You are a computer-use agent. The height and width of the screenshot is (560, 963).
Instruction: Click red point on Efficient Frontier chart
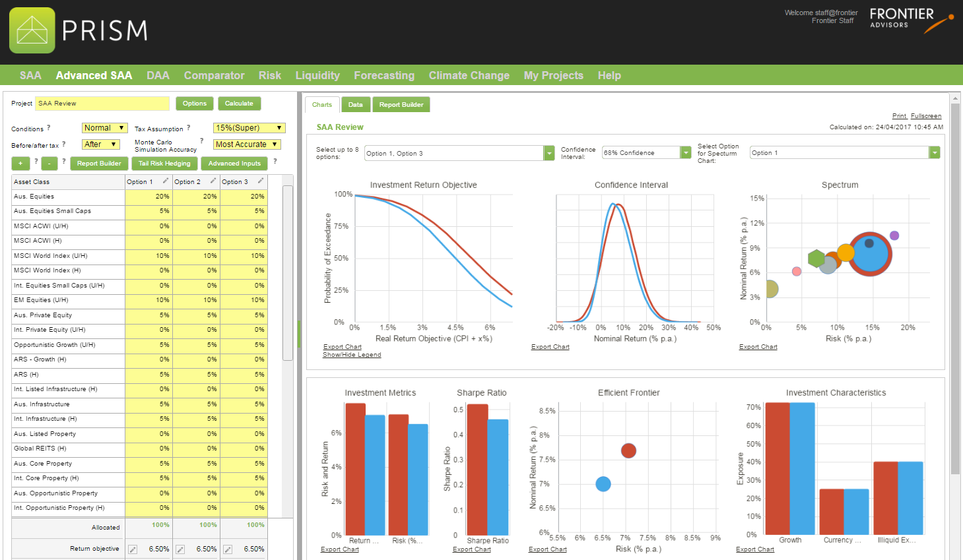pos(628,451)
